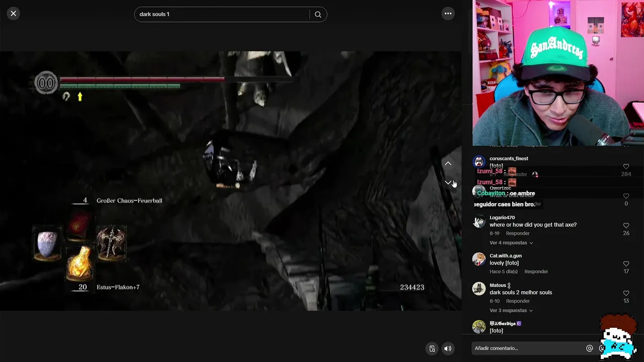The image size is (644, 362).
Task: Open the three-dot more options menu
Action: click(x=448, y=14)
